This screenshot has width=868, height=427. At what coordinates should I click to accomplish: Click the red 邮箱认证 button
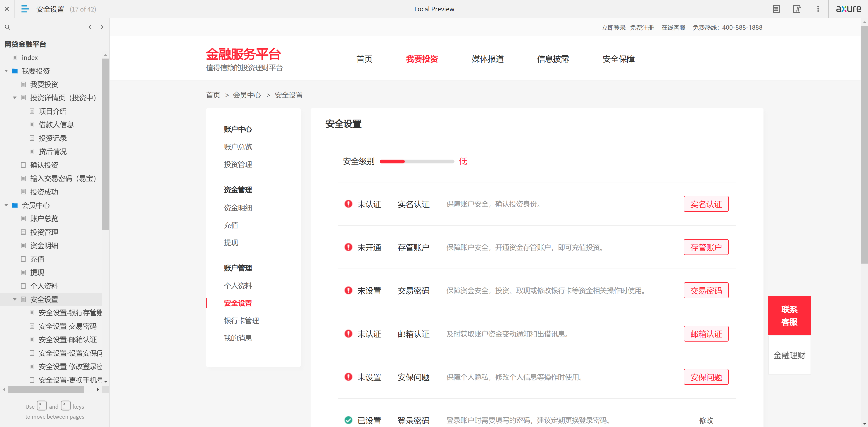click(706, 334)
